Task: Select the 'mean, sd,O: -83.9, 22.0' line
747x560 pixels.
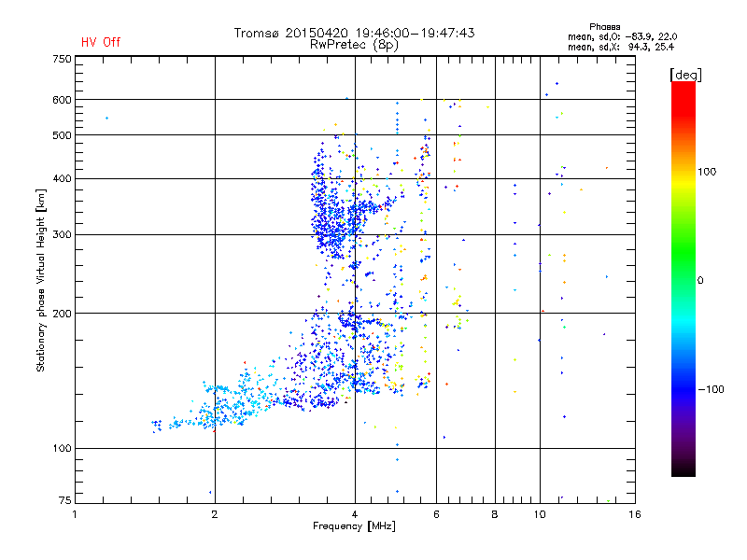Action: click(622, 36)
